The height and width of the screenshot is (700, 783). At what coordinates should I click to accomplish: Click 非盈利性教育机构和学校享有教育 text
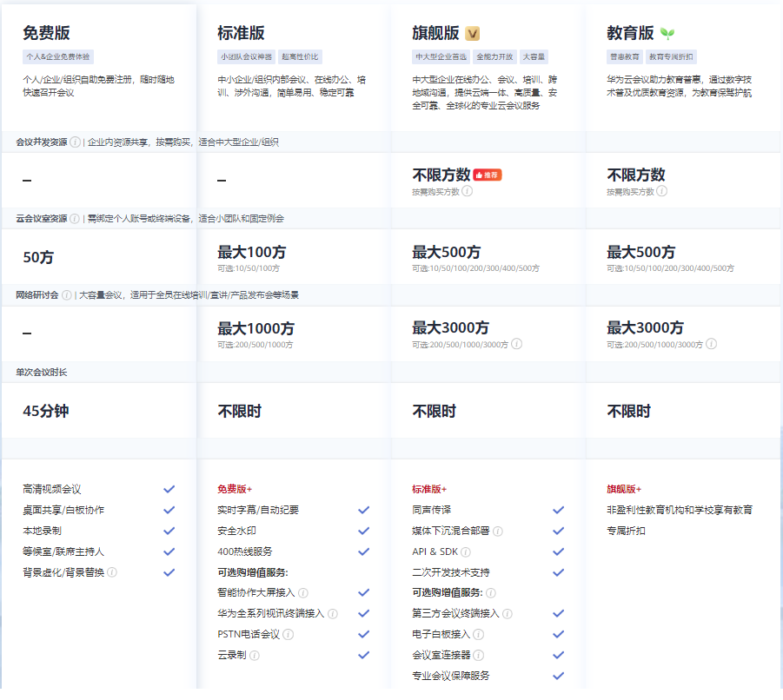680,510
